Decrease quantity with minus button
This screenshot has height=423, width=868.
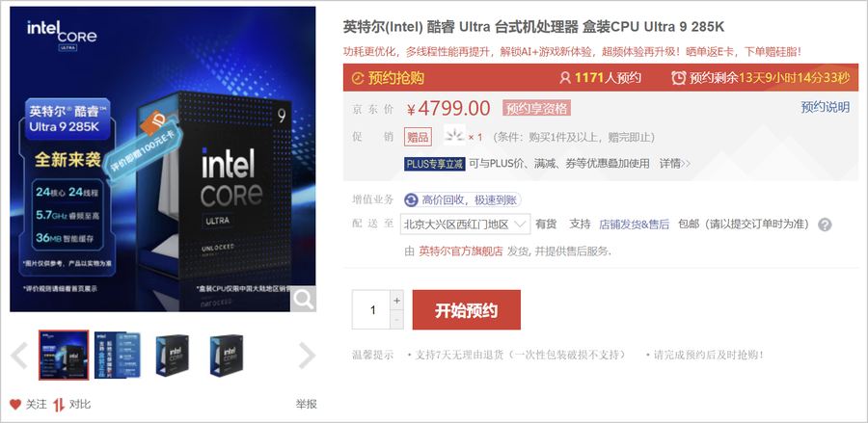(x=396, y=320)
